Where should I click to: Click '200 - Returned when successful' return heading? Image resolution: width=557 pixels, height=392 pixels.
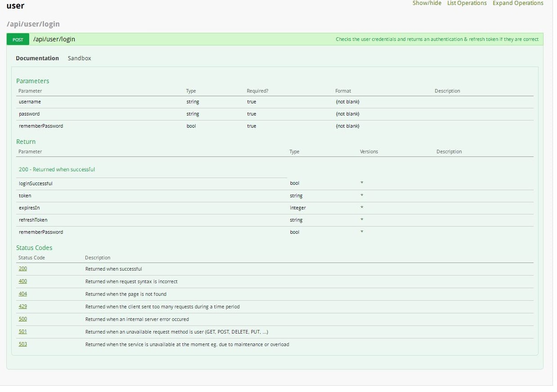pyautogui.click(x=57, y=169)
